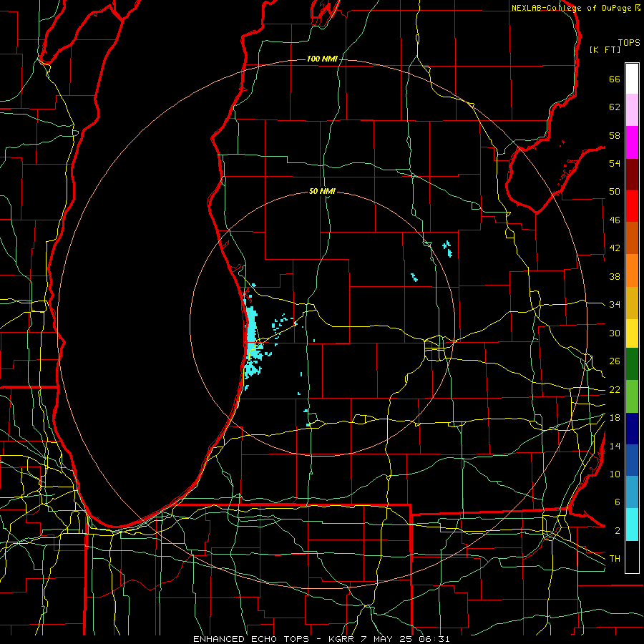Click the navy legend swatch
644x644 pixels.
click(x=632, y=429)
